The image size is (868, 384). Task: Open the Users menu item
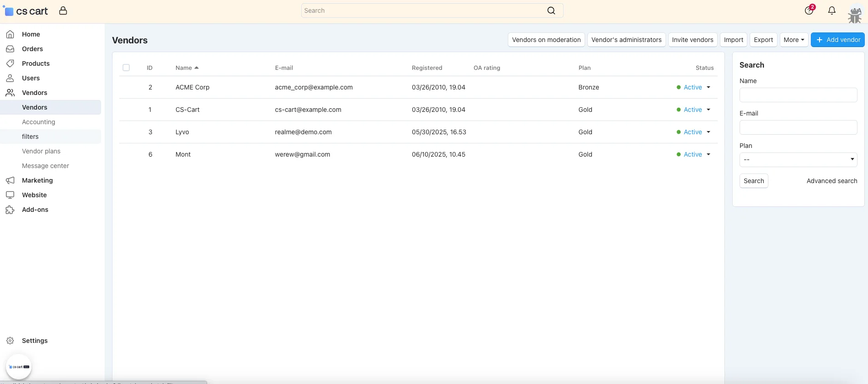tap(31, 78)
